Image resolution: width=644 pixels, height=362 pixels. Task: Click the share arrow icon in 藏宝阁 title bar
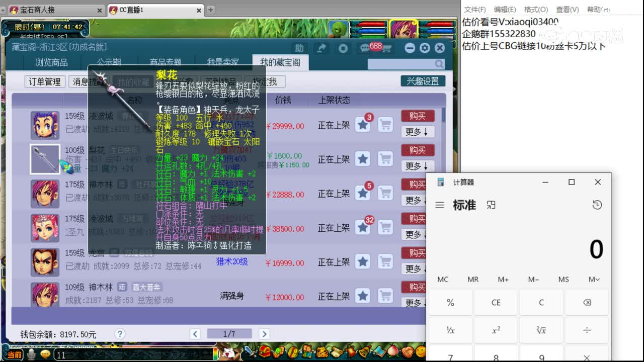click(320, 48)
